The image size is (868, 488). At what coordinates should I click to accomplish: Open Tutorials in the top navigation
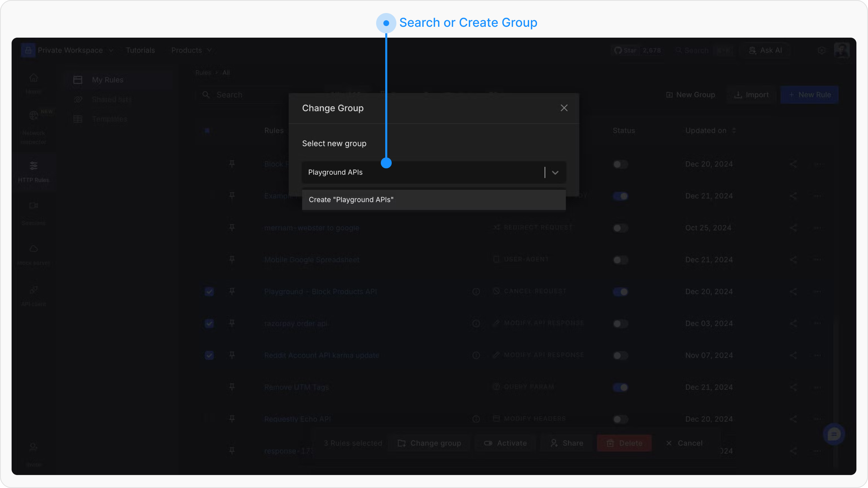click(140, 50)
